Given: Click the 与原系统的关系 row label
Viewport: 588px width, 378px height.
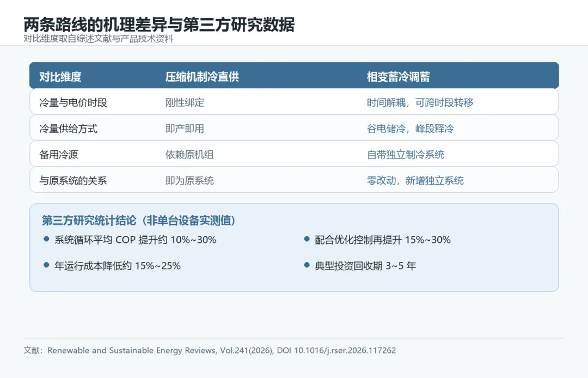Looking at the screenshot, I should tap(73, 181).
